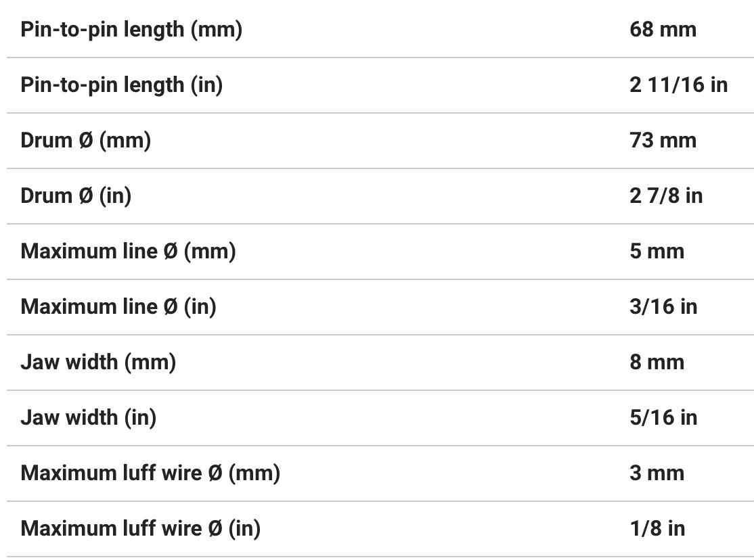Select the 1/8 in value
This screenshot has height=560, width=754.
tap(657, 529)
